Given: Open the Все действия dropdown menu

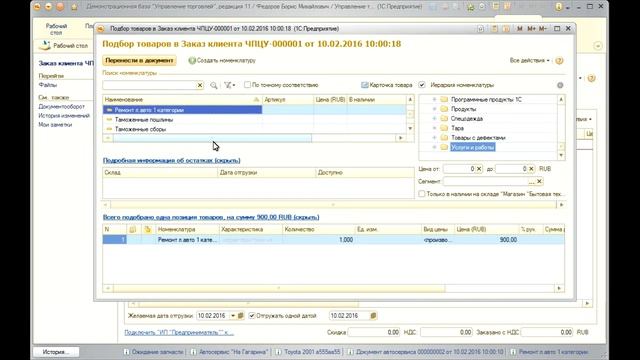Looking at the screenshot, I should click(x=529, y=60).
